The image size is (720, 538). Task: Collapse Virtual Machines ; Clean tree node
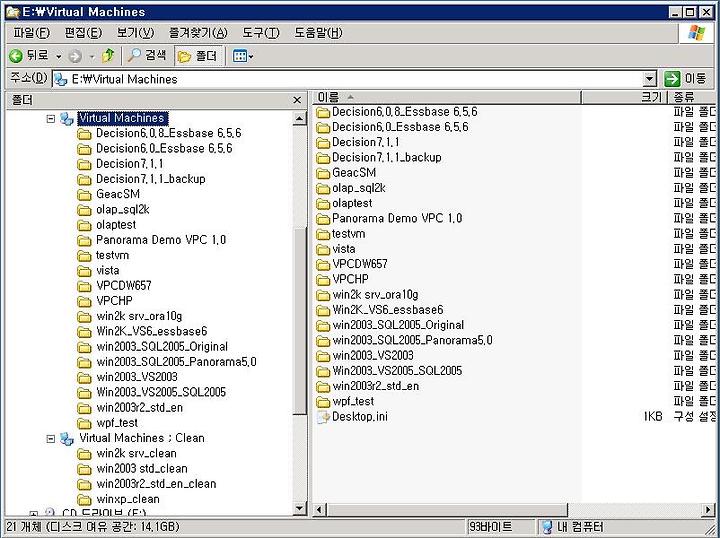(51, 439)
